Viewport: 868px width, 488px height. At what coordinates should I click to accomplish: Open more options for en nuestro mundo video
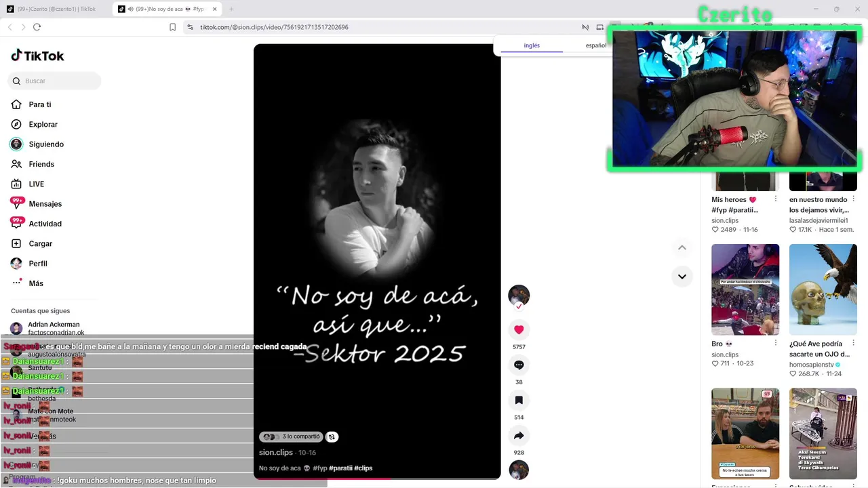coord(853,199)
